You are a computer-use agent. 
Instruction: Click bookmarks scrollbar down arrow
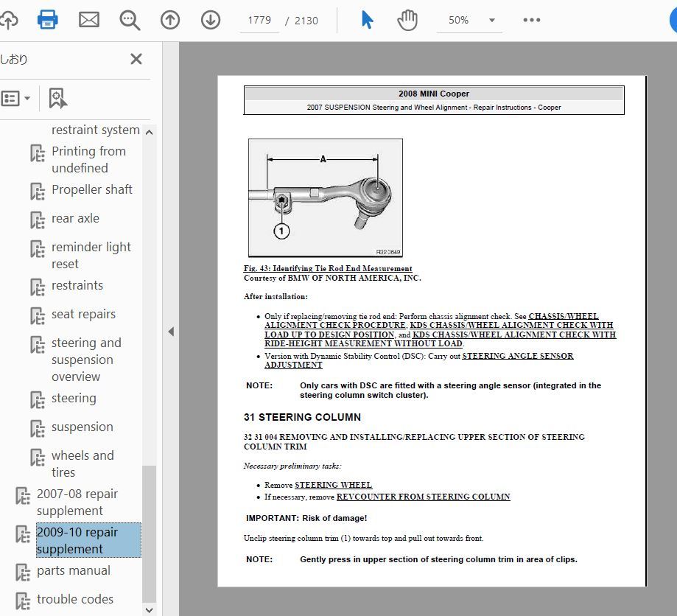pos(150,610)
